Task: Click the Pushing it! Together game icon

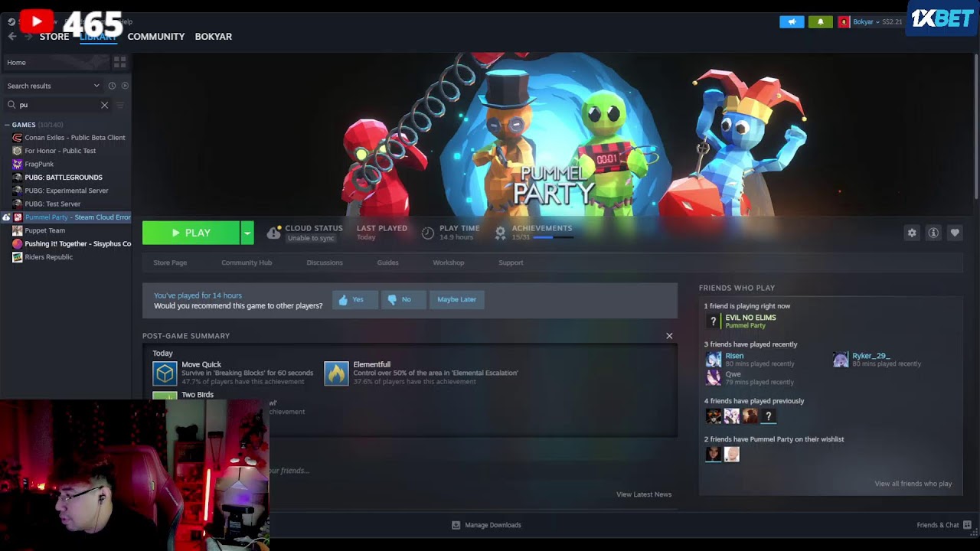Action: click(18, 243)
